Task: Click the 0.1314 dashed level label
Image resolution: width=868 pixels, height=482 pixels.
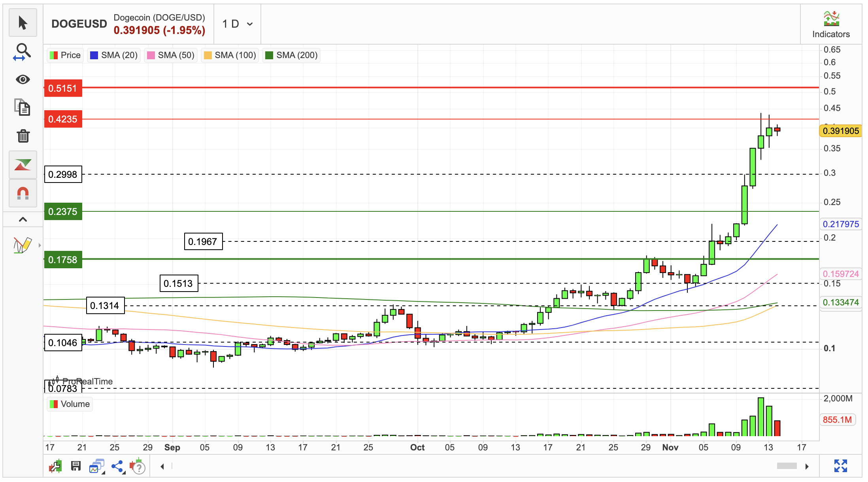Action: 105,305
